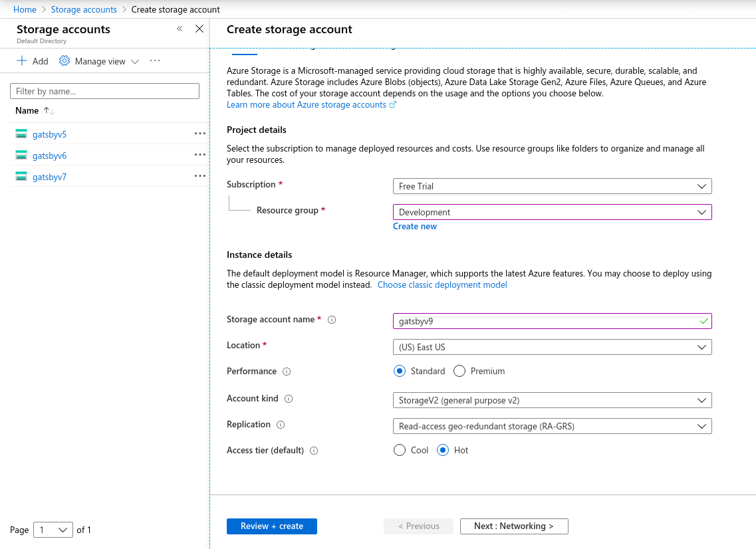
Task: Click the Add button label
Action: 41,61
